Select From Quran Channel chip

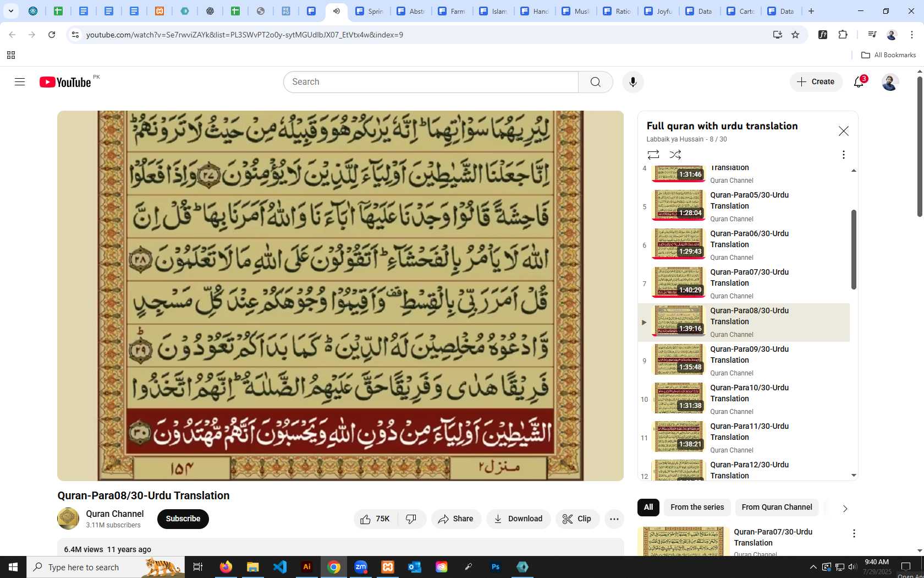pos(777,508)
